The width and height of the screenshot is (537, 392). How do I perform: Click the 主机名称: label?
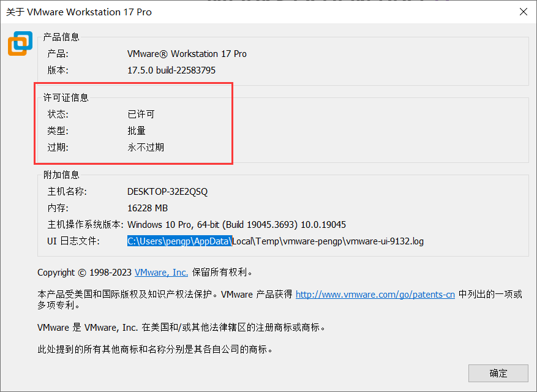click(x=67, y=192)
